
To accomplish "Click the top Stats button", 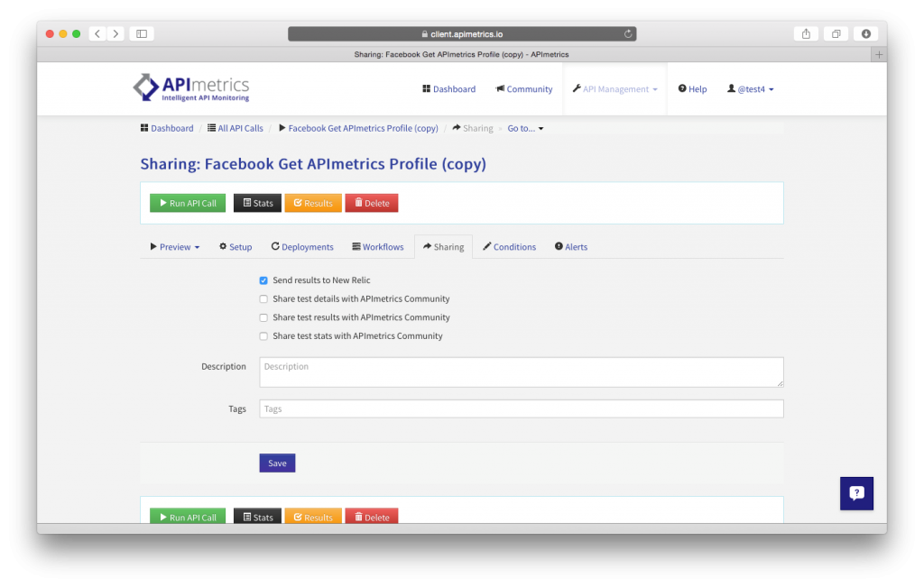I will pyautogui.click(x=257, y=203).
